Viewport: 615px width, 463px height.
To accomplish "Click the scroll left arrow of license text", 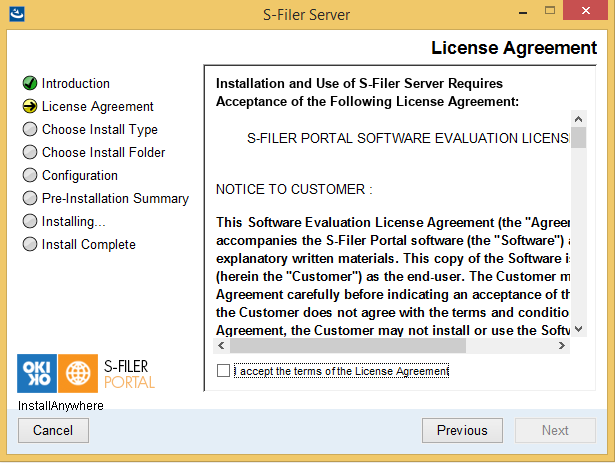I will (x=221, y=346).
